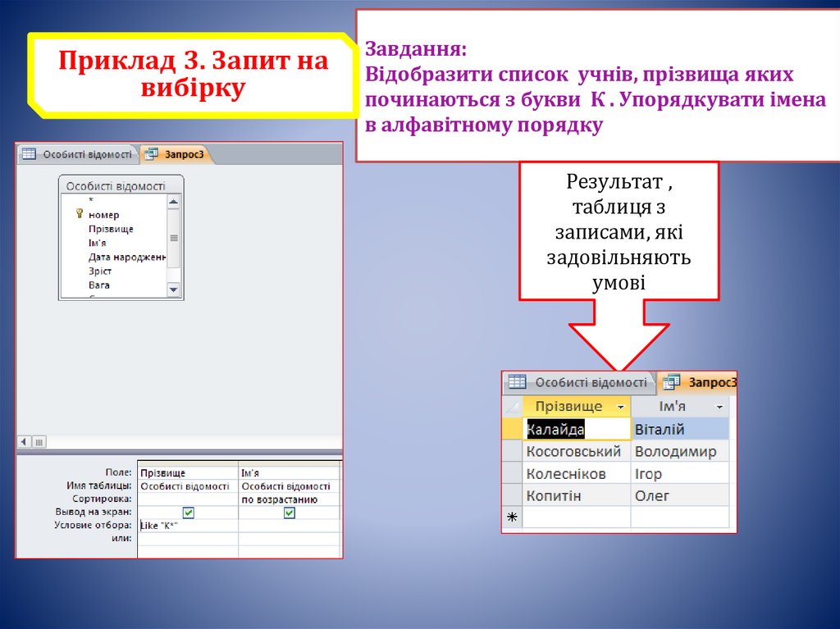Click the Косоговський cell in results
Viewport: 840px width, 629px height.
[x=577, y=451]
